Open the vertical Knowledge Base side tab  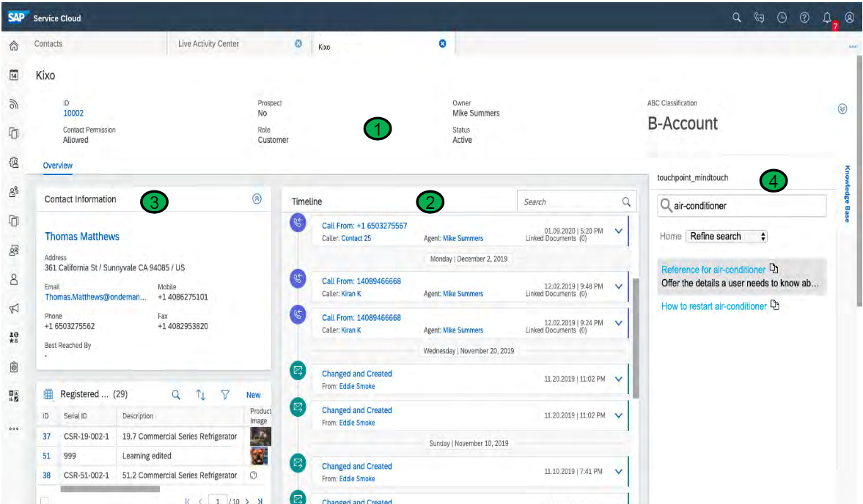click(848, 194)
